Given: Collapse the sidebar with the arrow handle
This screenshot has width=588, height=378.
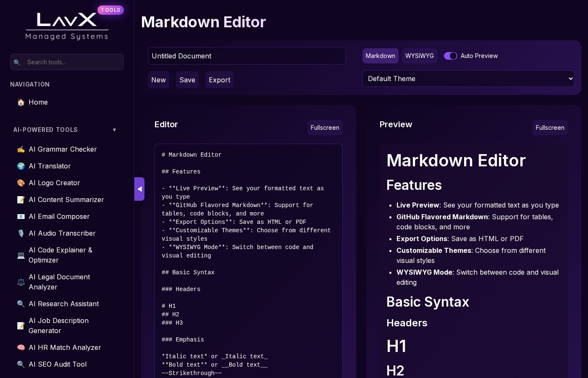Looking at the screenshot, I should click(x=139, y=189).
